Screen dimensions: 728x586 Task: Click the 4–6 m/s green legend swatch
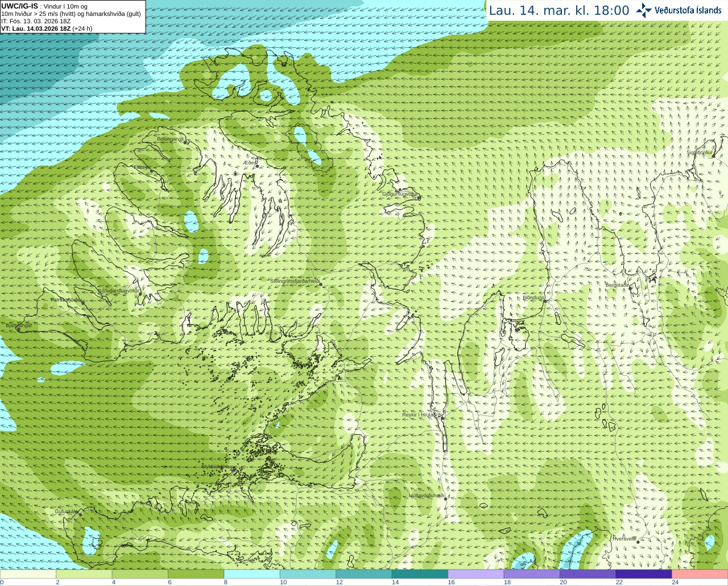[x=140, y=574]
